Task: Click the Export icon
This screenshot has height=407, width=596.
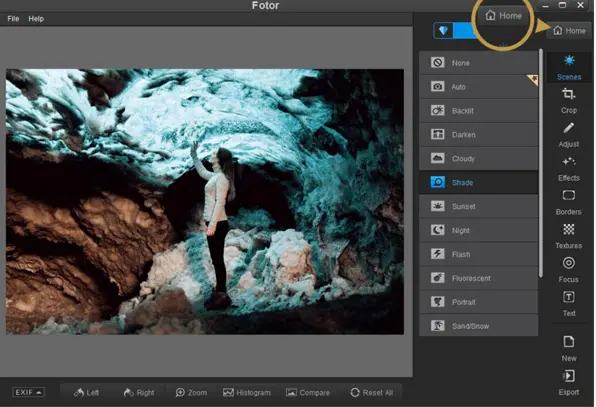Action: tap(569, 382)
